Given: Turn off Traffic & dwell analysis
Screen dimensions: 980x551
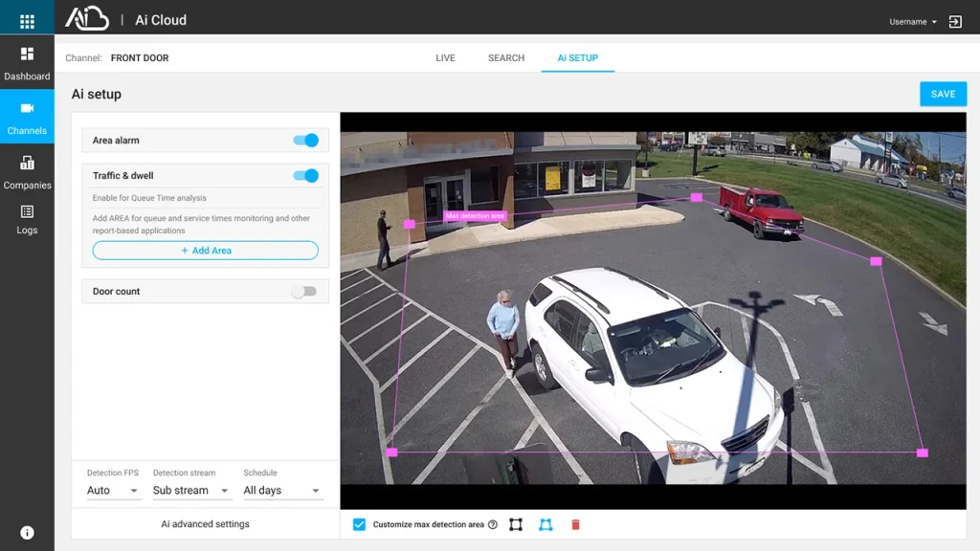Looking at the screenshot, I should (304, 176).
